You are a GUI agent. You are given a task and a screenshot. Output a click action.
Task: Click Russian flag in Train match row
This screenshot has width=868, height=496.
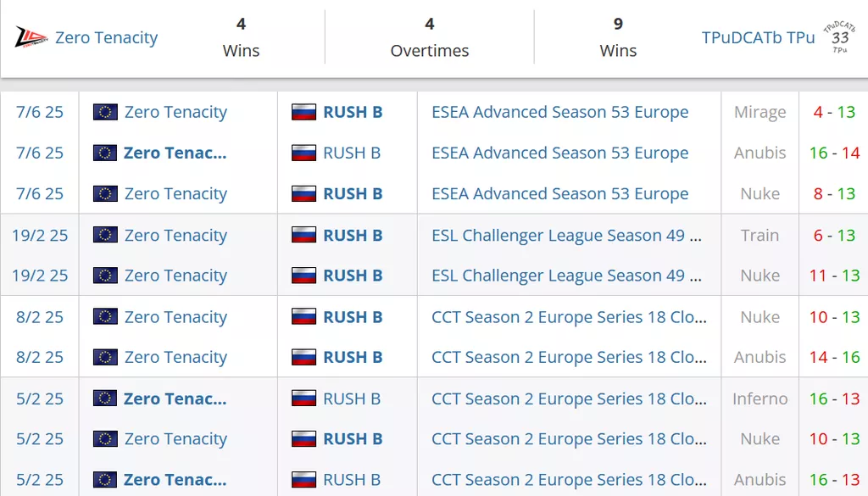(x=303, y=235)
